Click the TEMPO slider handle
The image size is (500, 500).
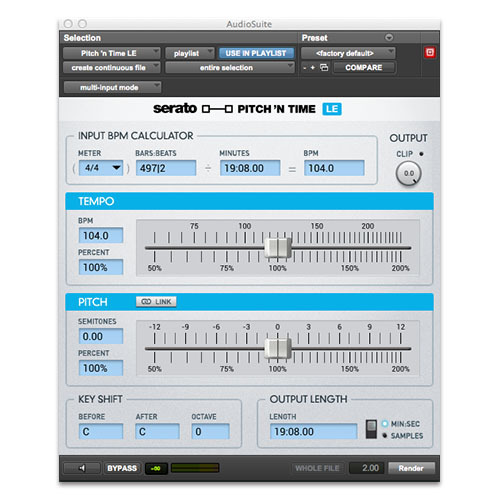pos(278,248)
